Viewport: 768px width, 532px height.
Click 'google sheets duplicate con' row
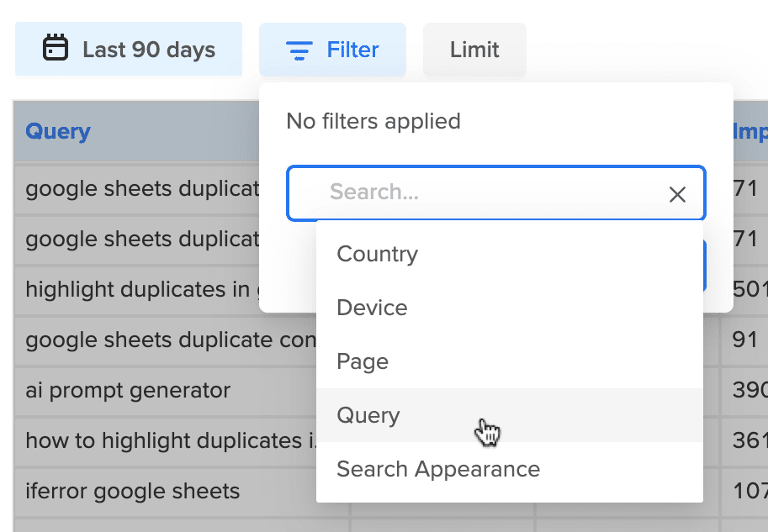point(171,340)
